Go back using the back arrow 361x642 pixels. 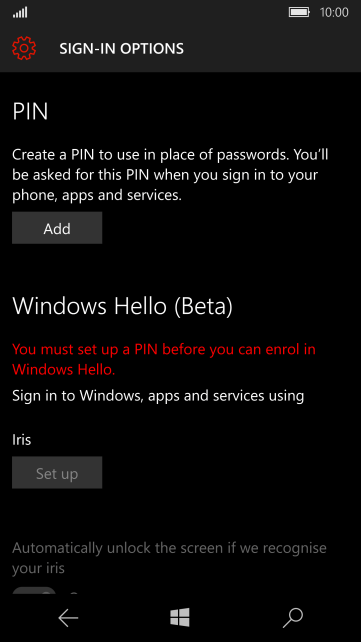pos(68,617)
